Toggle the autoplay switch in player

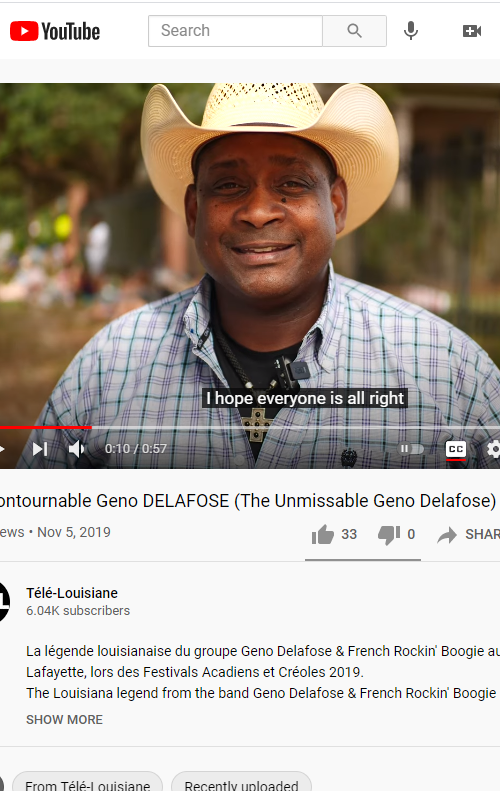click(x=412, y=448)
